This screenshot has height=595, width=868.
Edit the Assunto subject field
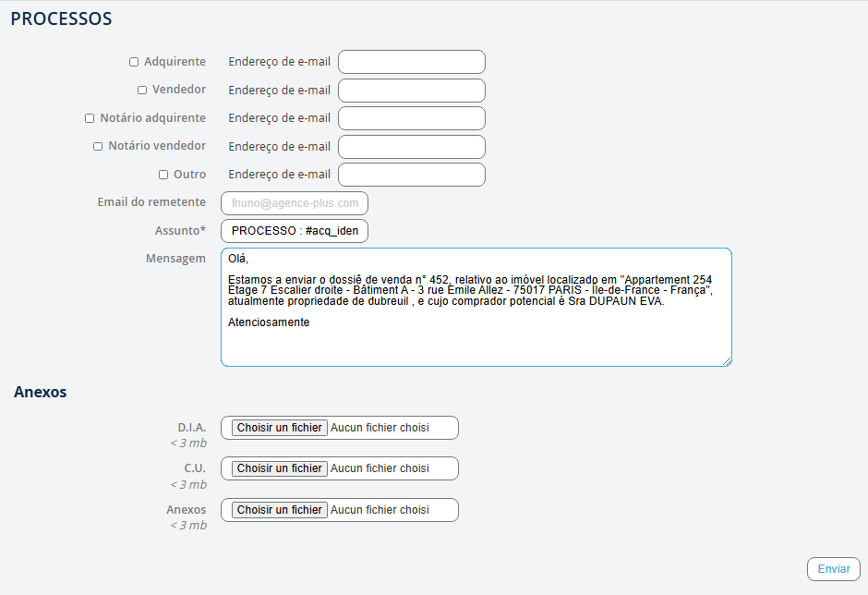coord(295,231)
